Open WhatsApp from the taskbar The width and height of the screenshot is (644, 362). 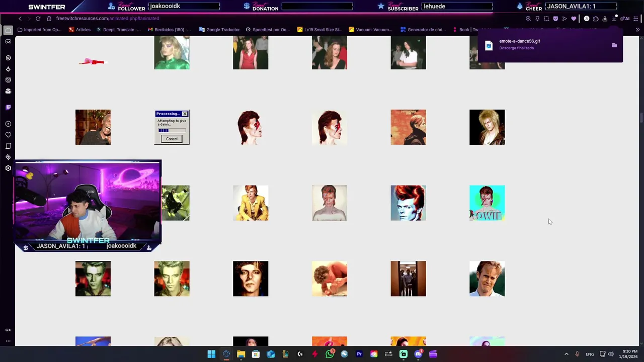tap(330, 354)
